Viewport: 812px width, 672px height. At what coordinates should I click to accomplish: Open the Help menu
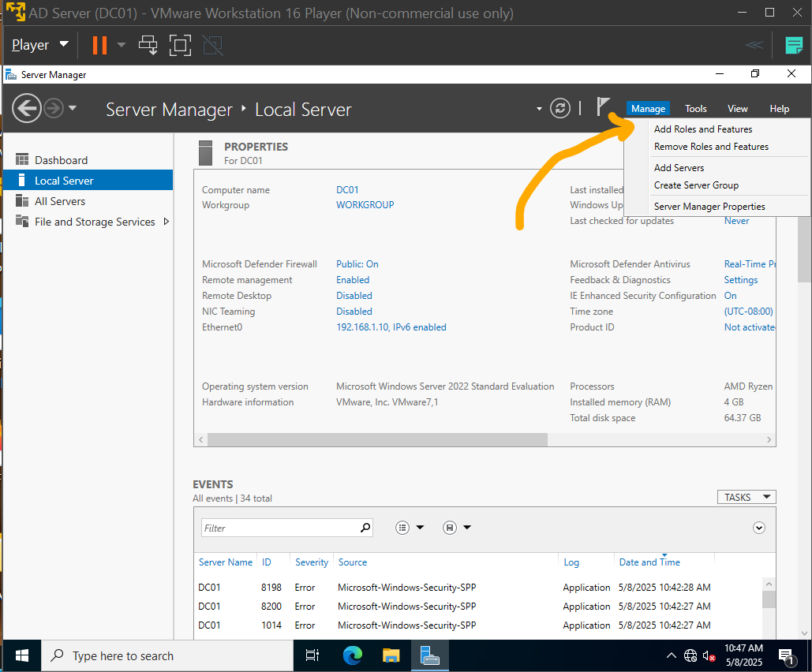pyautogui.click(x=779, y=109)
